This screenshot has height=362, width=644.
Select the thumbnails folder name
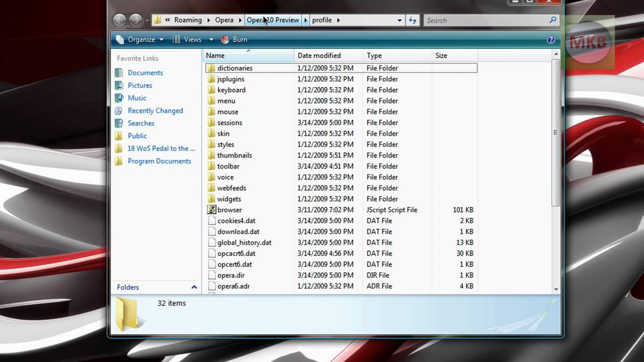(x=234, y=155)
